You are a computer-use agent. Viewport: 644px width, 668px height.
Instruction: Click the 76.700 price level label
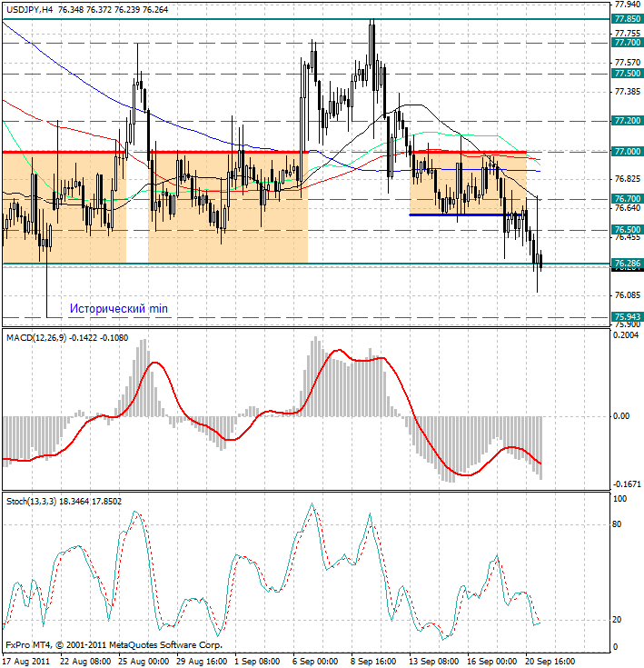[628, 198]
